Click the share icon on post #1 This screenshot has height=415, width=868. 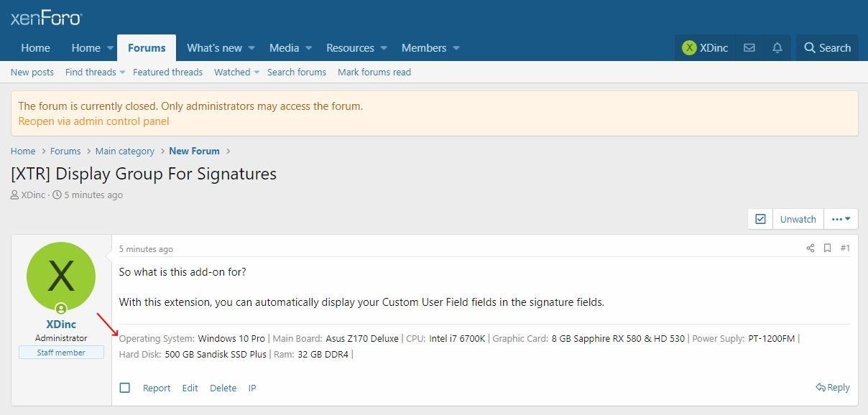point(811,248)
